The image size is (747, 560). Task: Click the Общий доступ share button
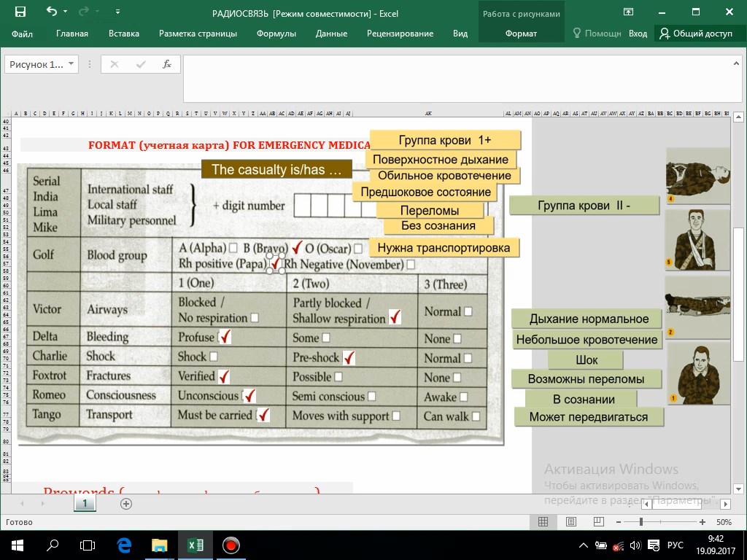696,34
